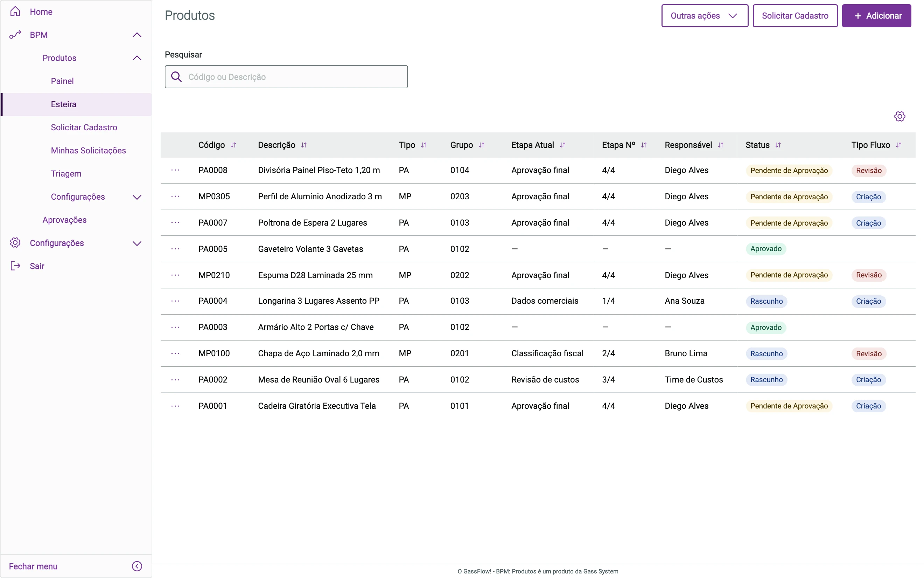Go to Painel in sidebar
Screen dimensions: 924x578
pos(62,81)
